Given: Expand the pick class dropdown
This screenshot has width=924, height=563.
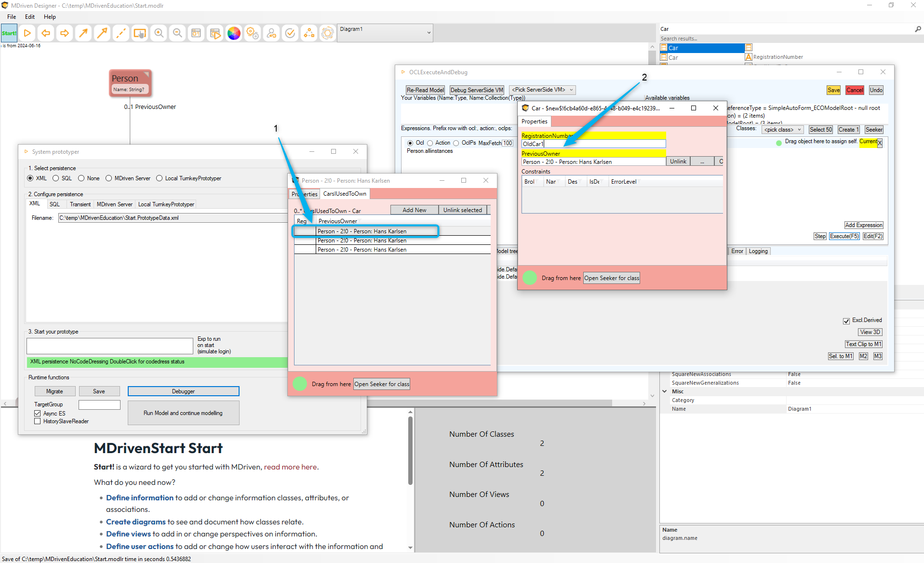Looking at the screenshot, I should click(782, 130).
